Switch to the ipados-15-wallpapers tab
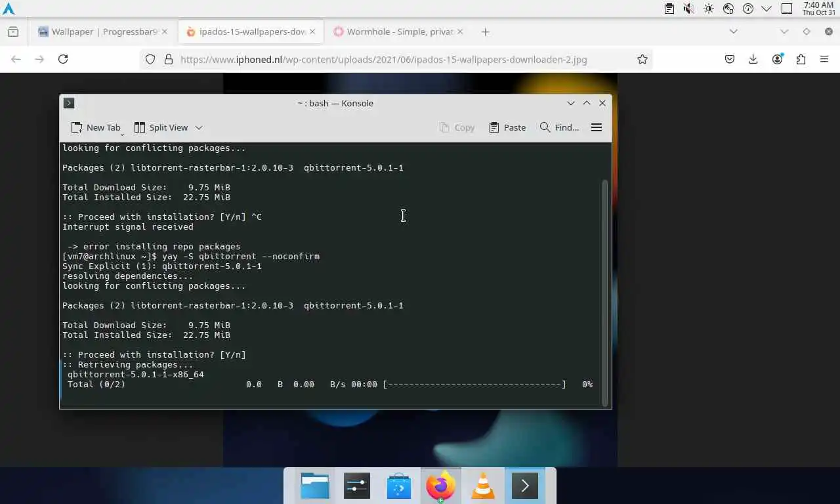The height and width of the screenshot is (504, 840). point(251,31)
